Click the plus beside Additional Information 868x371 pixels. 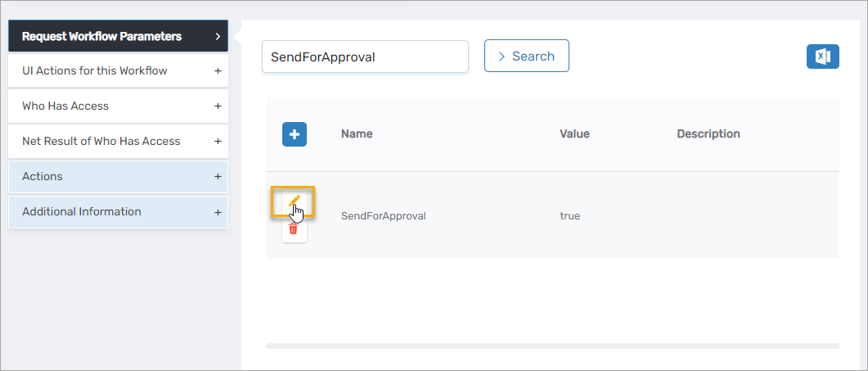coord(218,212)
